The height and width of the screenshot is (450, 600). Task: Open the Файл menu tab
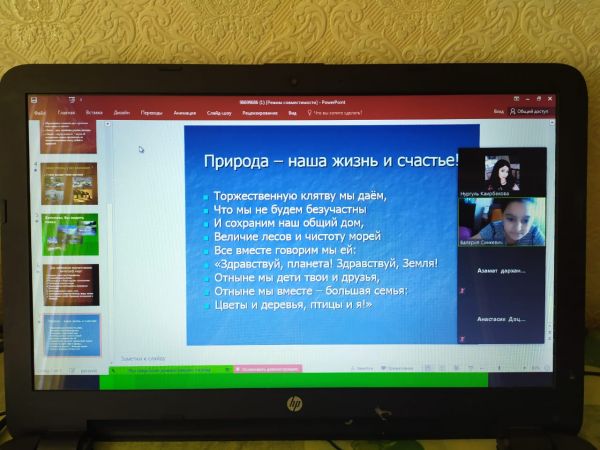pos(41,113)
